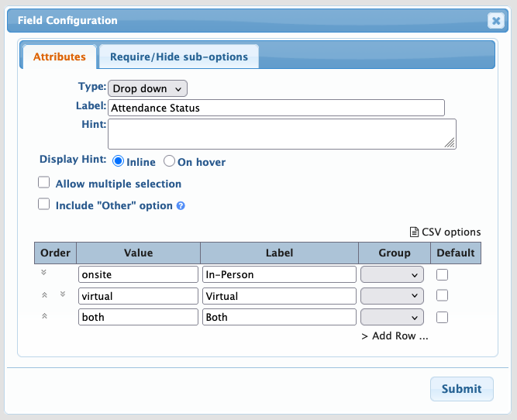
Task: Expand the Group dropdown for both row
Action: click(392, 317)
